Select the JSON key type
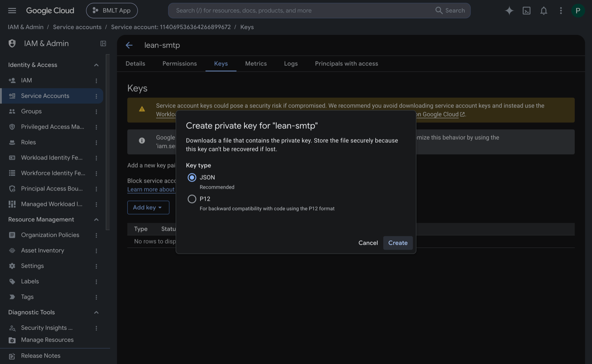The width and height of the screenshot is (592, 364). click(192, 178)
